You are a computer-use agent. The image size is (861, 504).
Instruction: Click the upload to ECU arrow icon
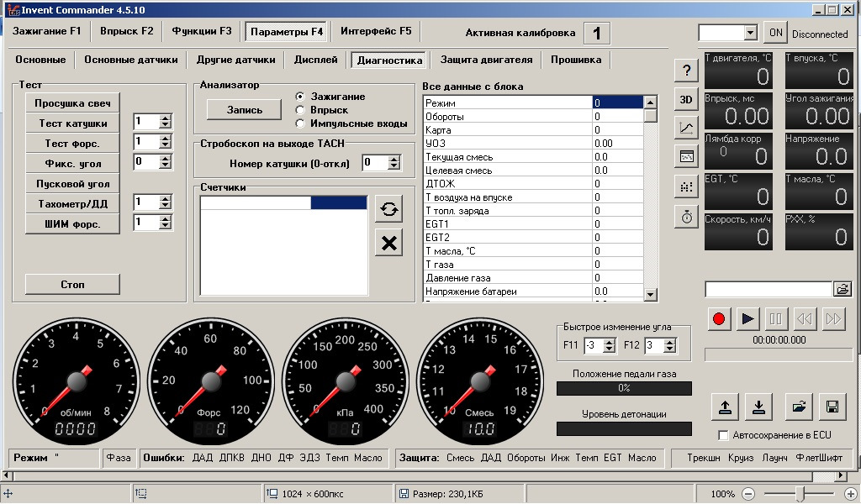coord(724,407)
